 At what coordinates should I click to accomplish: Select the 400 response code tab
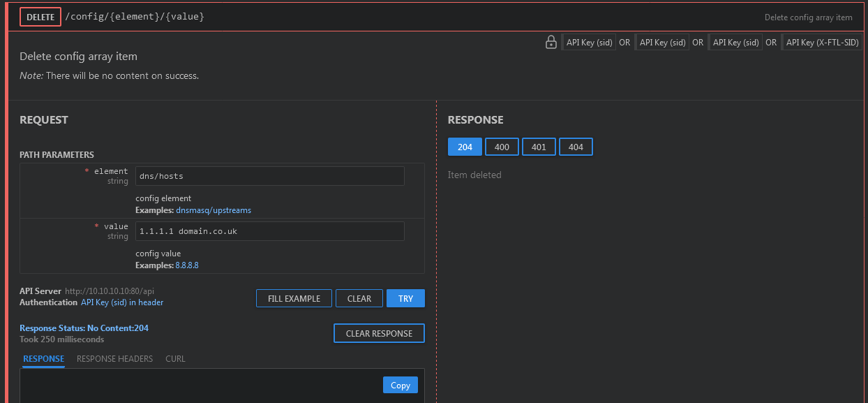[x=502, y=147]
